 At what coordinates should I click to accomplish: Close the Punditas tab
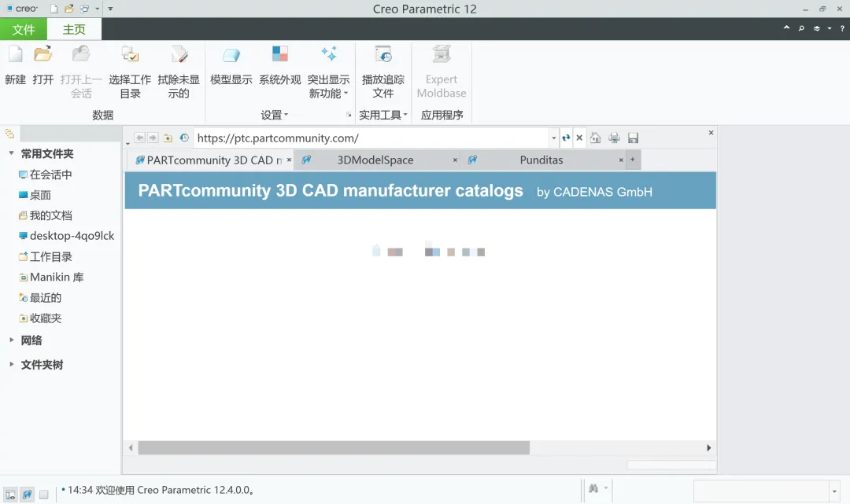coord(621,160)
